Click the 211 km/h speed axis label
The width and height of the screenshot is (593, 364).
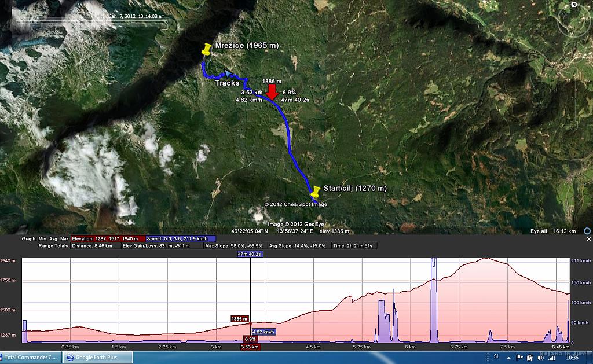coord(580,261)
